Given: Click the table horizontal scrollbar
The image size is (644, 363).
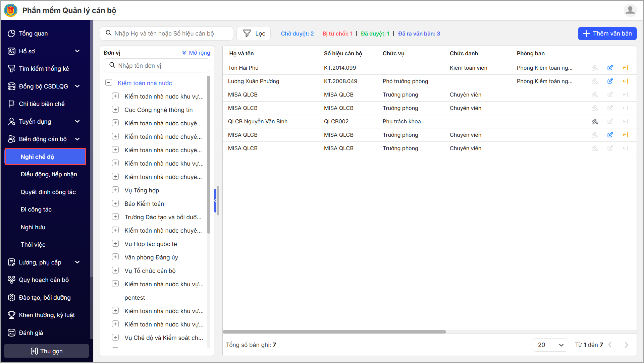Looking at the screenshot, I should coord(334,332).
